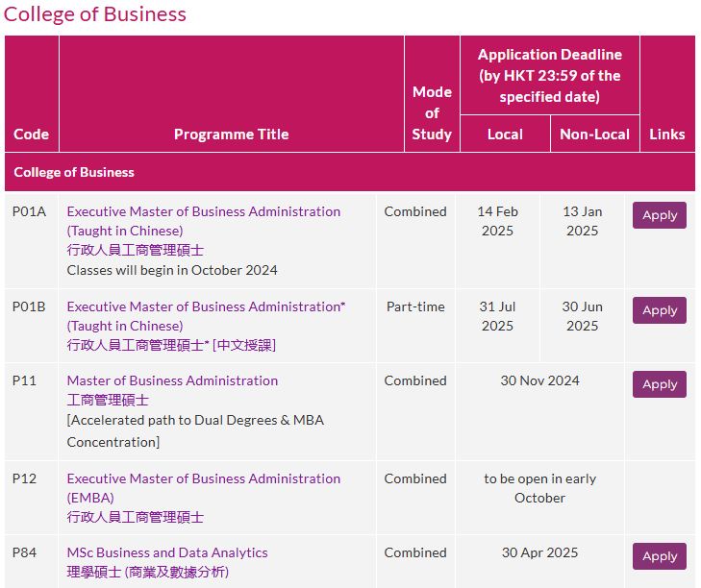Click Apply button for P11 MBA

coord(659,384)
